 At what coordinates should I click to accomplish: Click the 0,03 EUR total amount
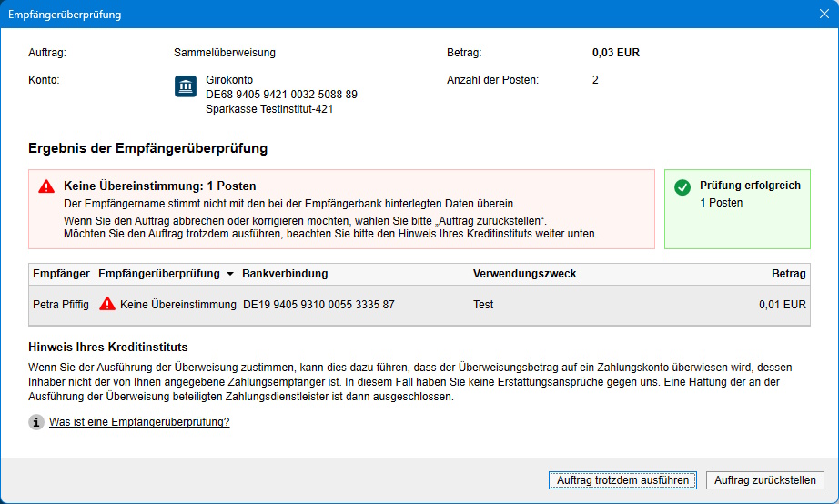[615, 53]
